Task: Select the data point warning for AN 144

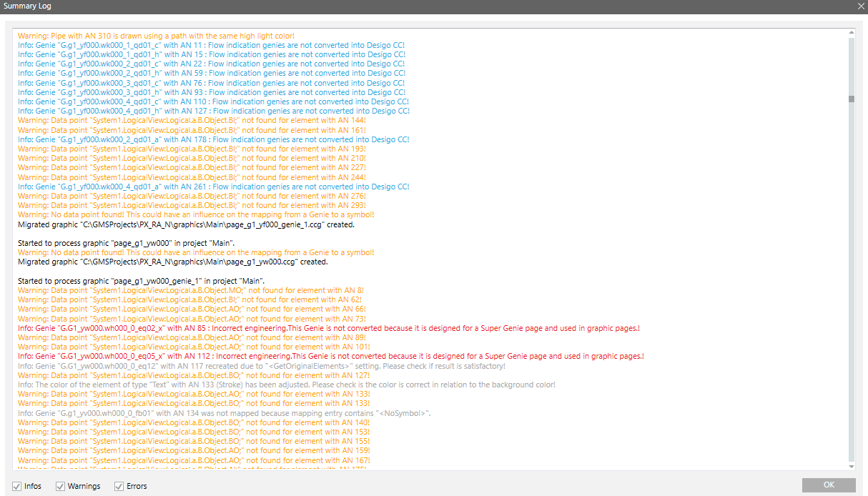Action: pos(192,120)
